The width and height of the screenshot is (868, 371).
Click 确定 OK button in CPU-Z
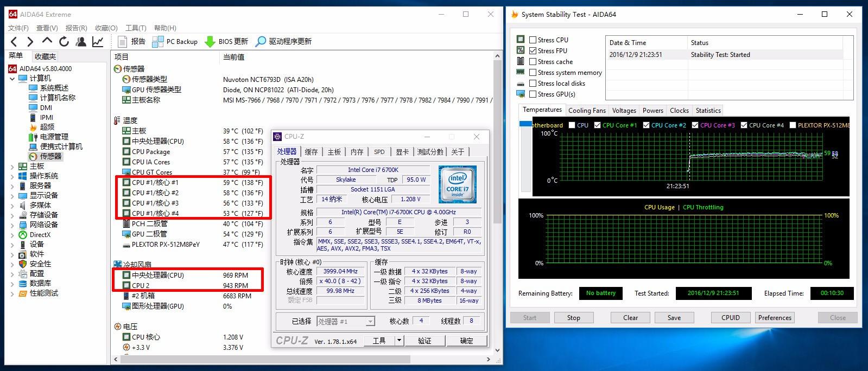pos(466,341)
